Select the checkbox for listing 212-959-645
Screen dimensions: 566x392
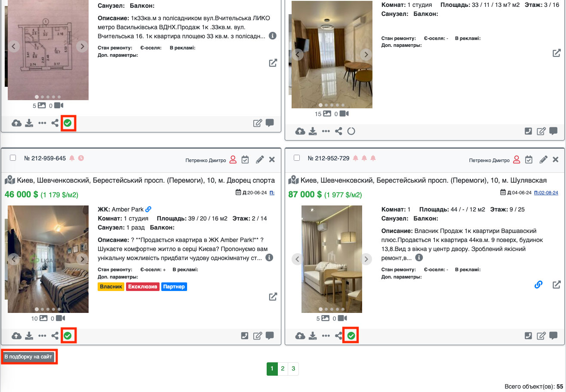13,158
